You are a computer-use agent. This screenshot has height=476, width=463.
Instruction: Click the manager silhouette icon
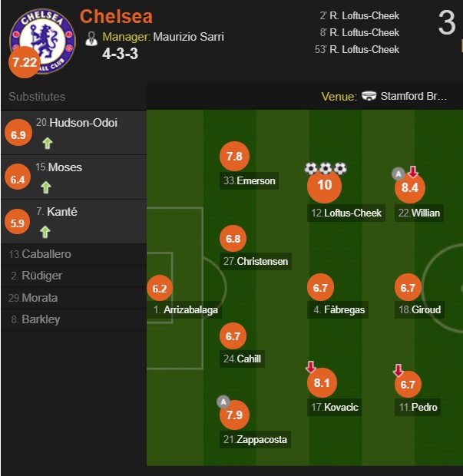[91, 37]
